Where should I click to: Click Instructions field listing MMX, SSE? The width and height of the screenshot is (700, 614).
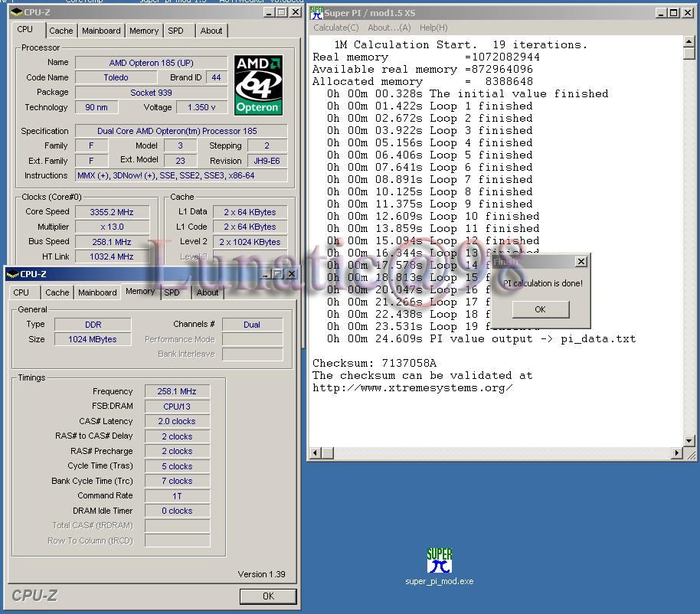click(x=181, y=175)
